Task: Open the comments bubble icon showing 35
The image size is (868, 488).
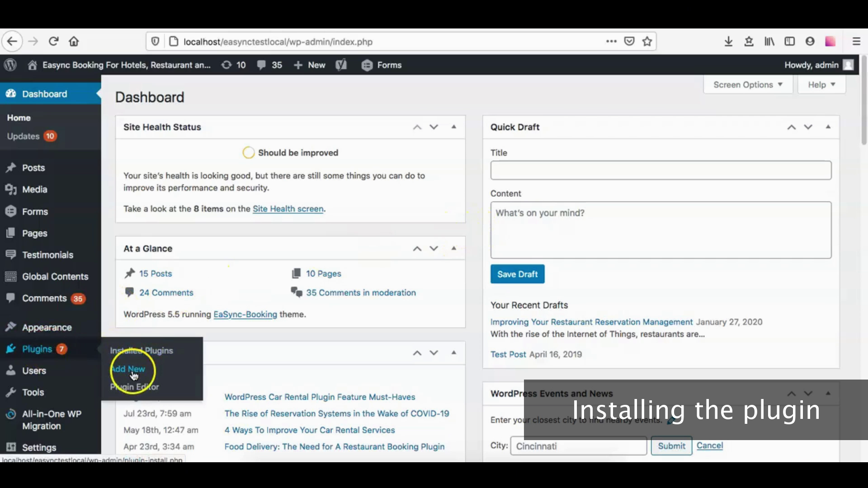Action: click(x=269, y=65)
